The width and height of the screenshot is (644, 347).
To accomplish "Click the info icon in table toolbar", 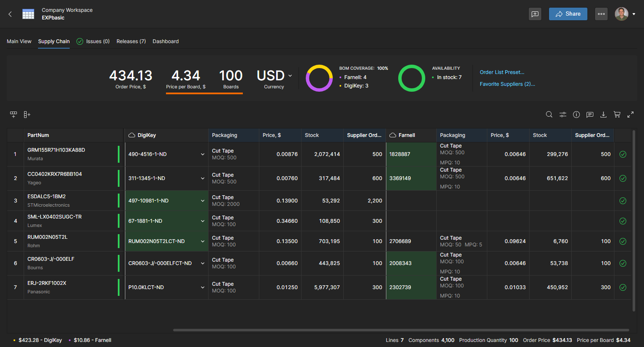I will (576, 115).
